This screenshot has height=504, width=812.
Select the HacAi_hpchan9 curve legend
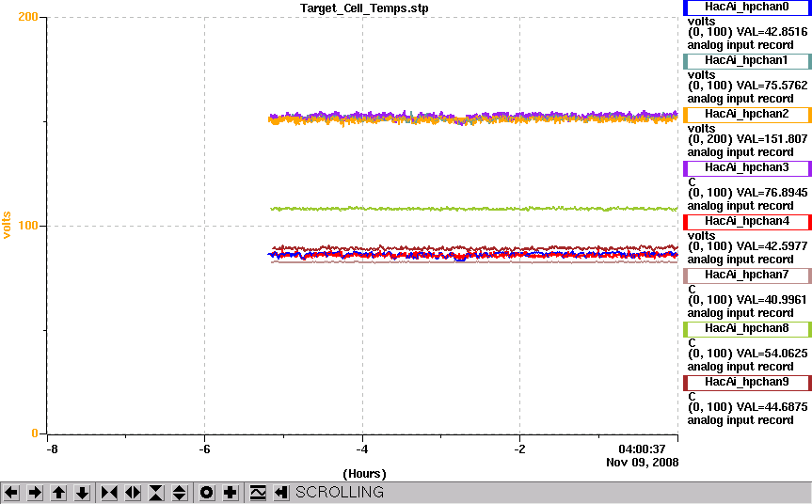pyautogui.click(x=747, y=383)
